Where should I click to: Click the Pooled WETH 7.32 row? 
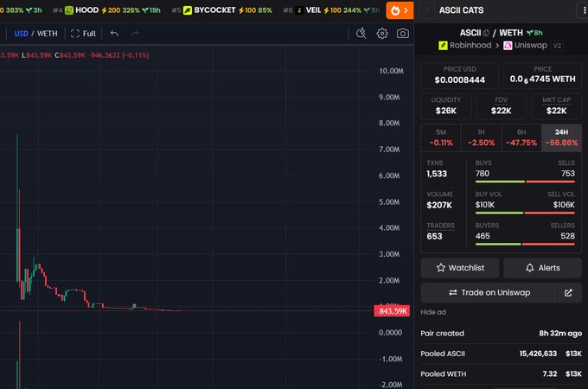click(501, 374)
